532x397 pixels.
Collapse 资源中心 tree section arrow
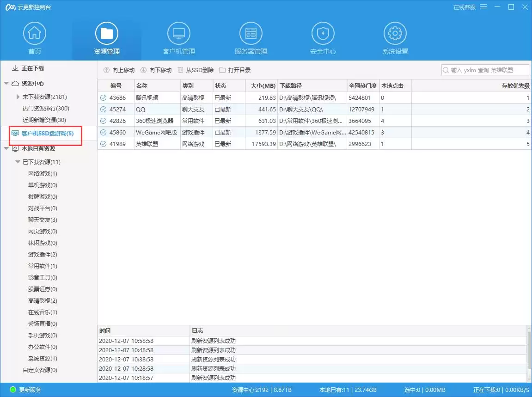coord(6,84)
